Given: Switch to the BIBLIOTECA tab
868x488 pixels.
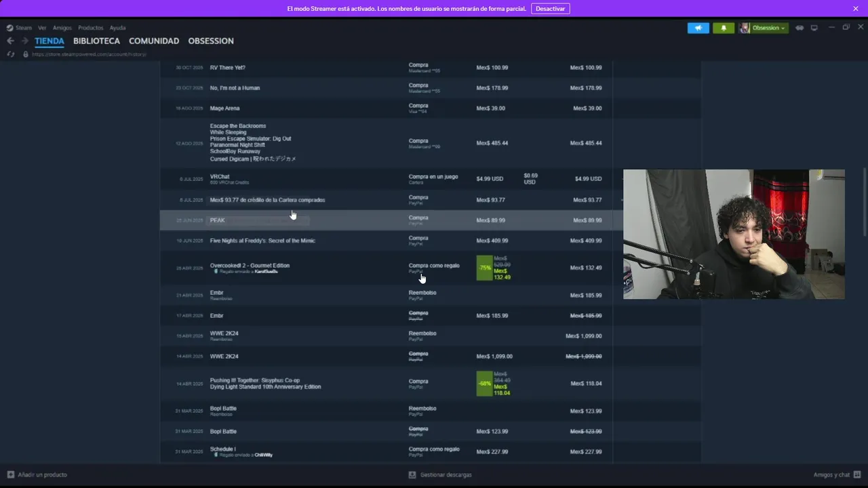Looking at the screenshot, I should tap(97, 41).
